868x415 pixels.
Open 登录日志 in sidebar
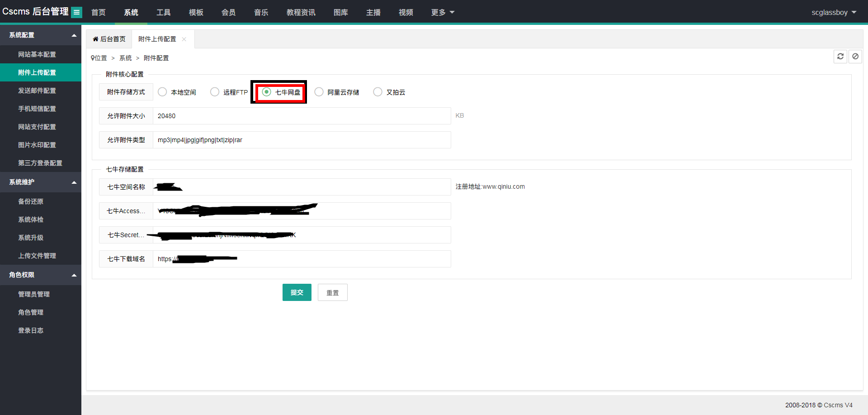pyautogui.click(x=41, y=330)
